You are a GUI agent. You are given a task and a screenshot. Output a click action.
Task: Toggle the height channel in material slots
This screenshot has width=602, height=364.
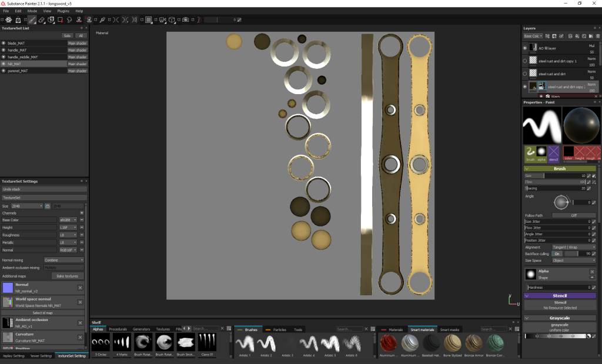tap(580, 152)
